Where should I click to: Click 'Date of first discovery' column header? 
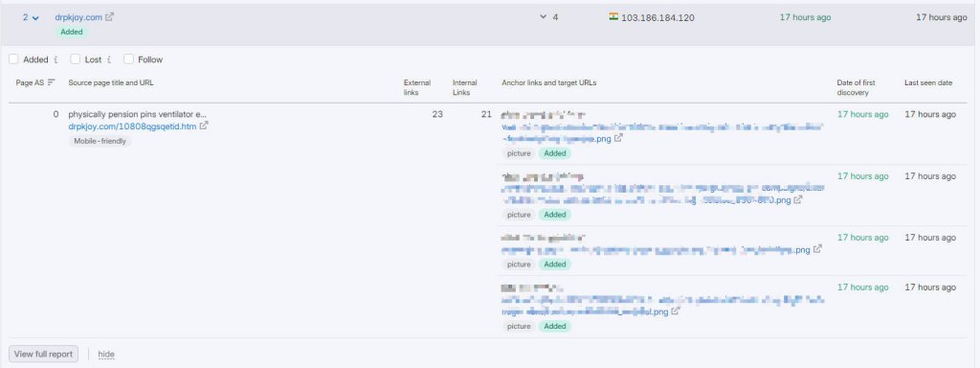point(857,87)
